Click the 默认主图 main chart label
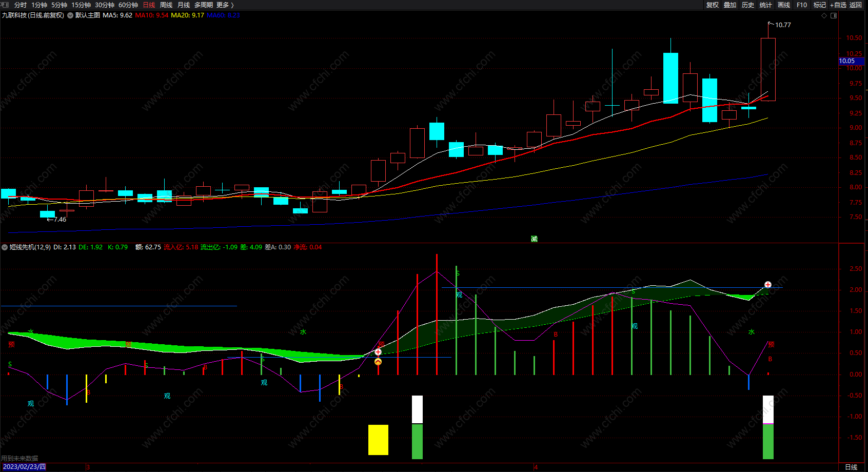The image size is (868, 472). pos(88,15)
